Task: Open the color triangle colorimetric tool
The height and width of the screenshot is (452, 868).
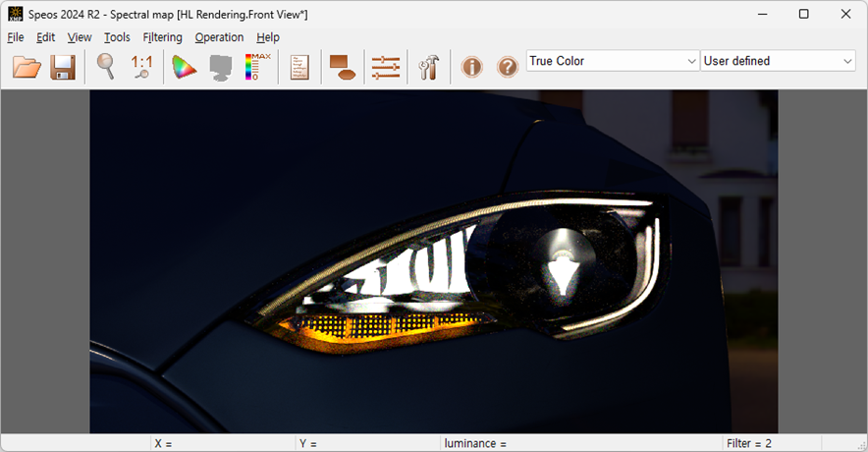Action: tap(184, 67)
